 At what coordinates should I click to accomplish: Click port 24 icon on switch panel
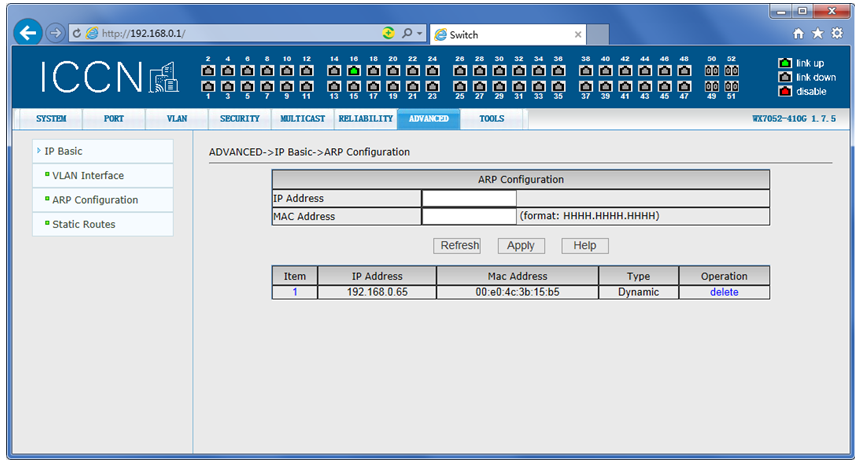click(432, 71)
